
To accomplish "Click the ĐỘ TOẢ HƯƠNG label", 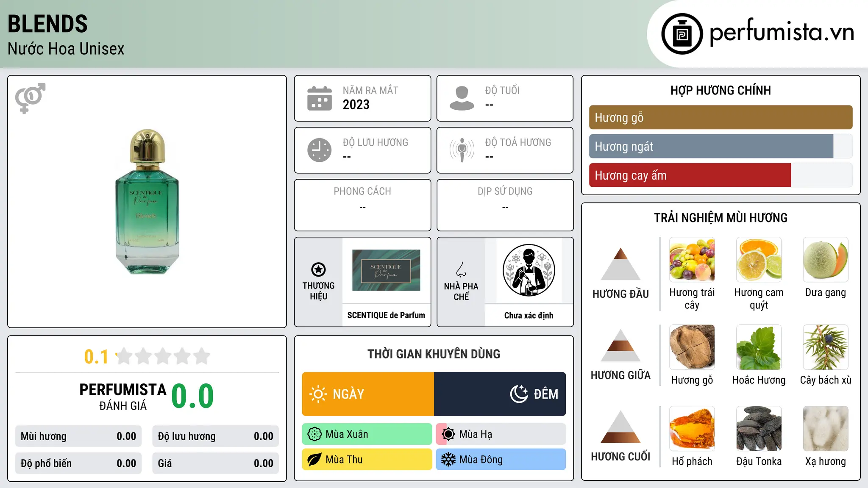I will pos(518,142).
